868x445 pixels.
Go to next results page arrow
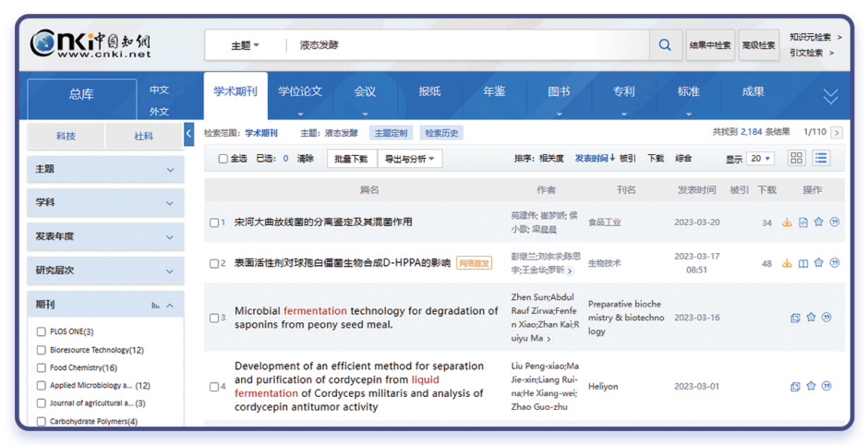click(837, 133)
